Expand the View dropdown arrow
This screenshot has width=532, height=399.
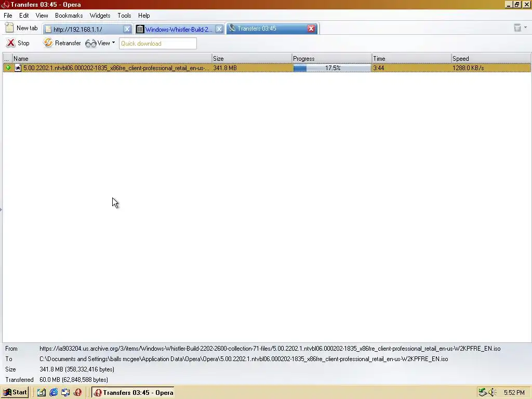coord(113,43)
